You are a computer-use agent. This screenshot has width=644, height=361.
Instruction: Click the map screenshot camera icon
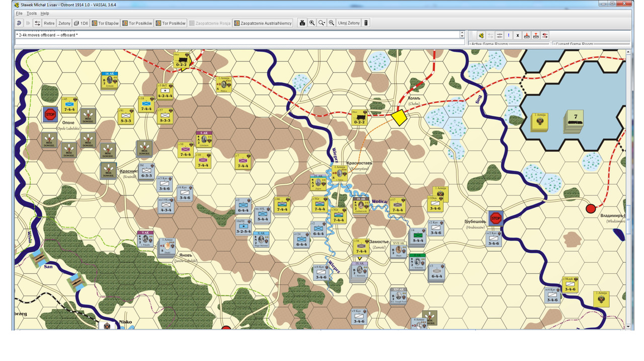tap(302, 23)
